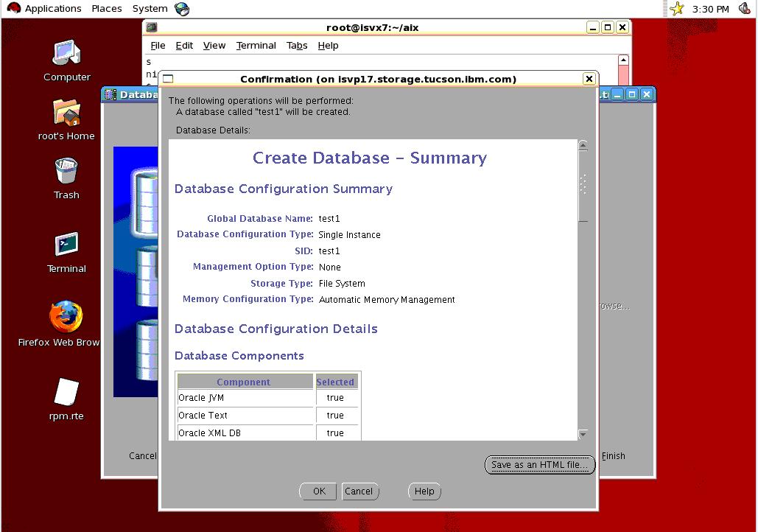The image size is (758, 532).
Task: Click terminal scrollbar up arrow
Action: pos(624,60)
